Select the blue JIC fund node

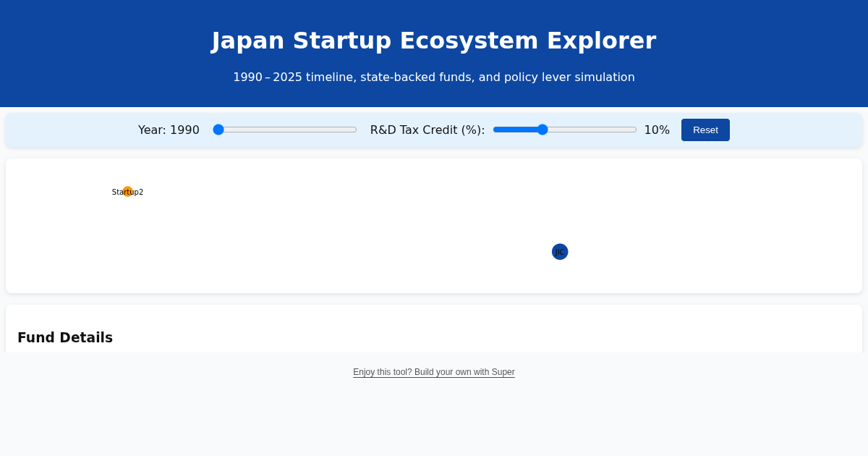(x=560, y=252)
